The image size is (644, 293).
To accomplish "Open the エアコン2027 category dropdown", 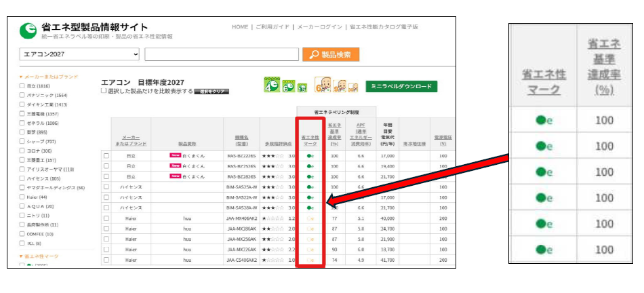I will pos(80,54).
